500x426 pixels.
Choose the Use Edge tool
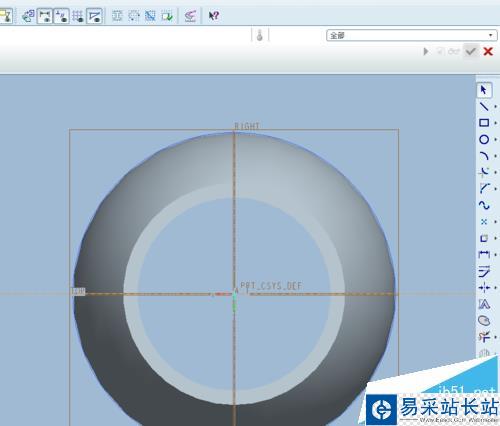pos(484,238)
